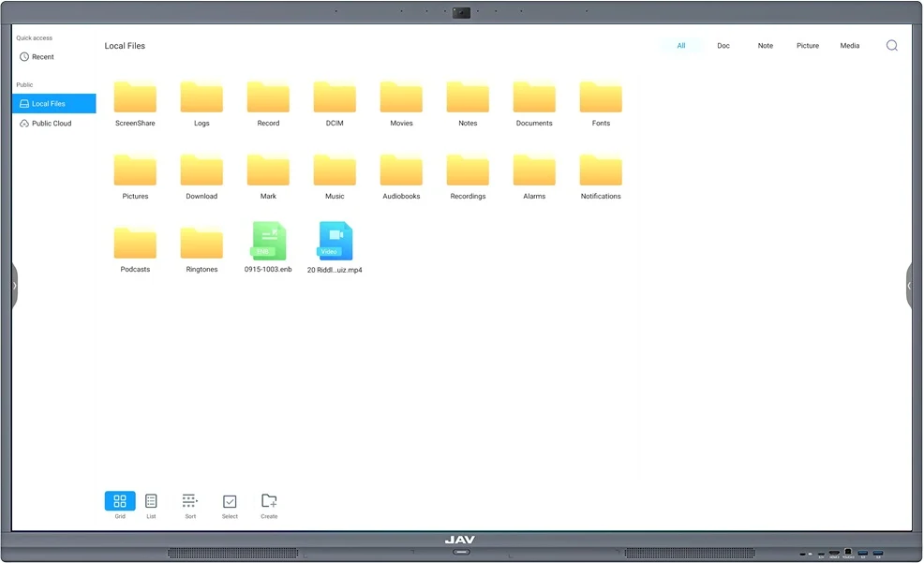Select Local Files in the sidebar
The image size is (924, 563).
pos(53,103)
